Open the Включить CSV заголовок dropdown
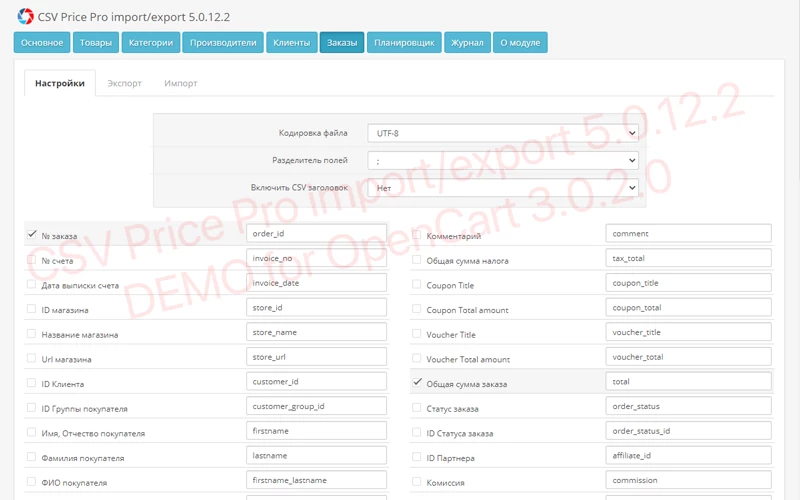Viewport: 800px width, 500px height. click(503, 188)
